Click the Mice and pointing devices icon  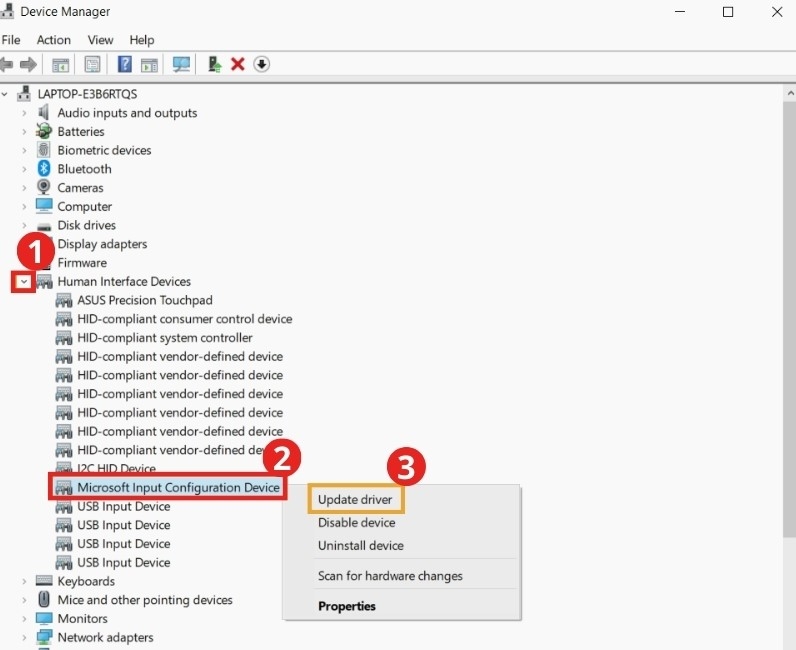tap(44, 599)
